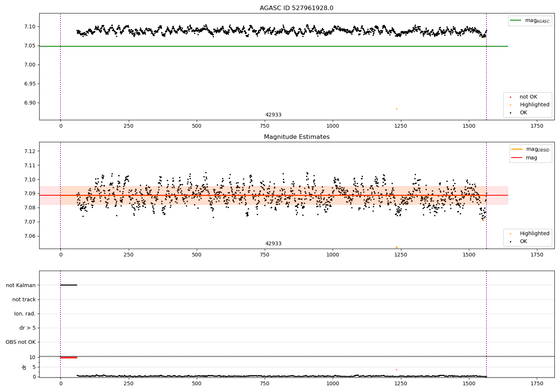Click the red mag legend line sample
This screenshot has width=560, height=392.
click(517, 158)
